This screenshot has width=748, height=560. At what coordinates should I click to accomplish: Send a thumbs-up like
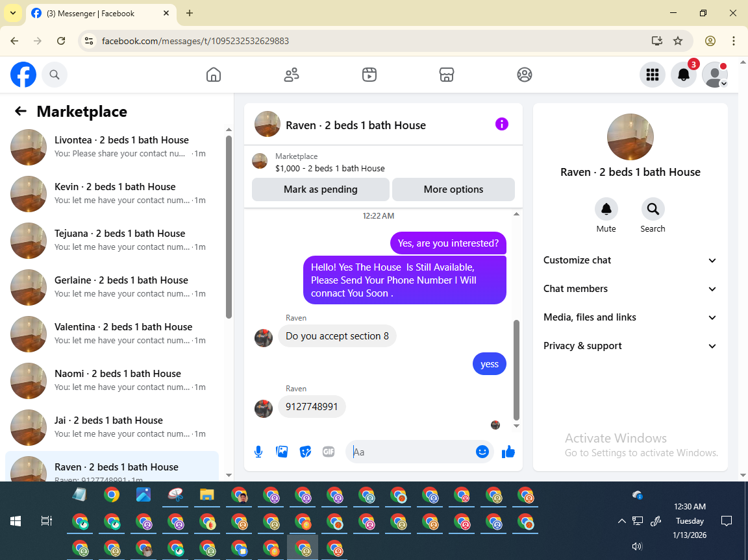508,452
